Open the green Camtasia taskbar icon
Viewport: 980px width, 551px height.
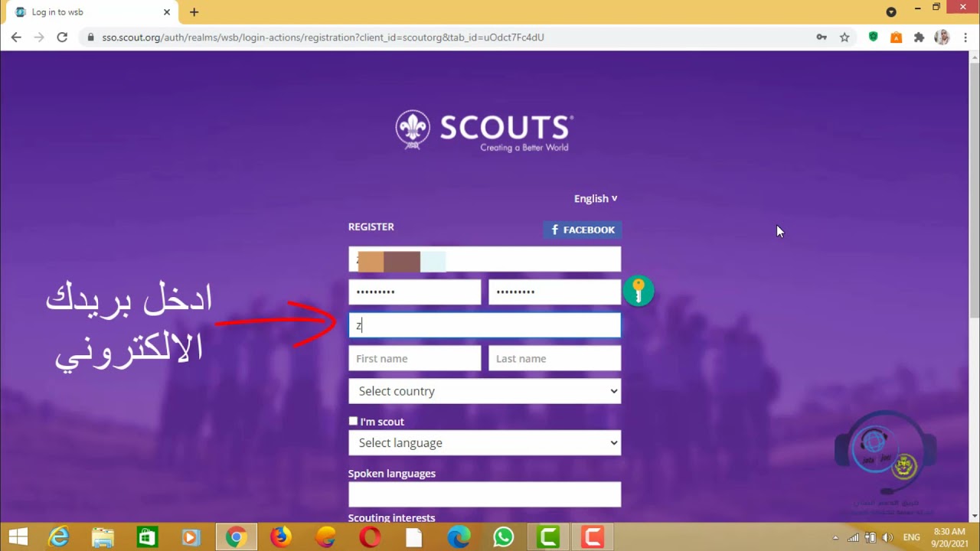(x=548, y=537)
